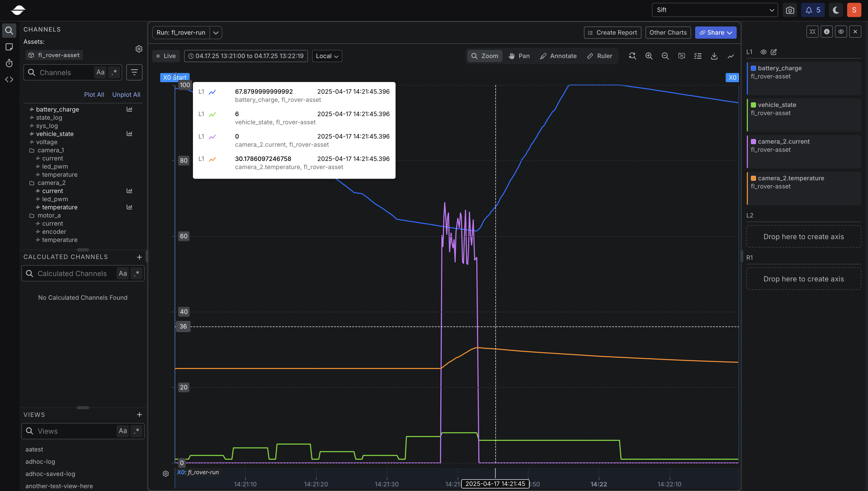Screen dimensions: 868x491
Task: Enable the Live data toggle
Action: pos(166,56)
